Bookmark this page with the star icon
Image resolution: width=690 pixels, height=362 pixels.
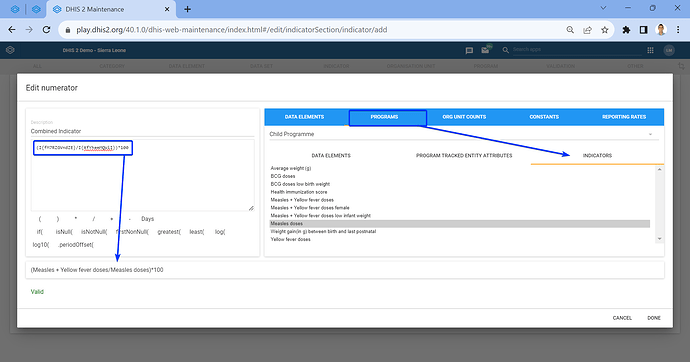click(605, 30)
